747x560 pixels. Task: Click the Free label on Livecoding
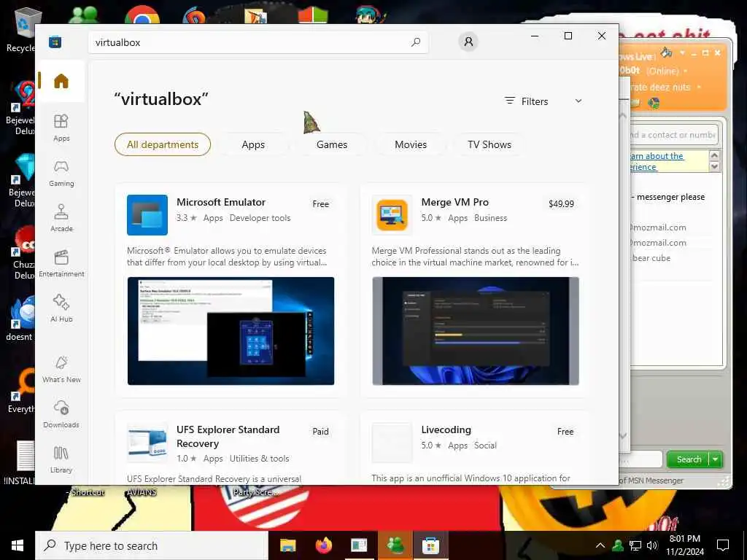pos(565,432)
